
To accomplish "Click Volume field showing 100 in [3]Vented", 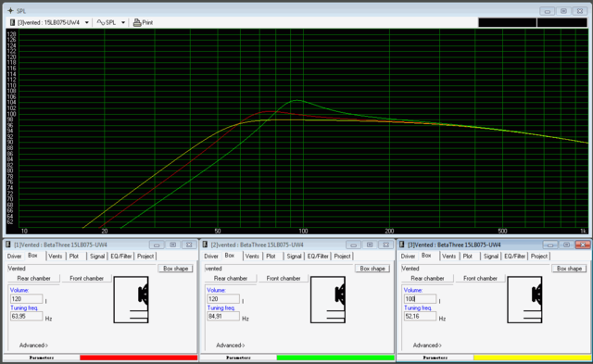I will click(x=420, y=299).
